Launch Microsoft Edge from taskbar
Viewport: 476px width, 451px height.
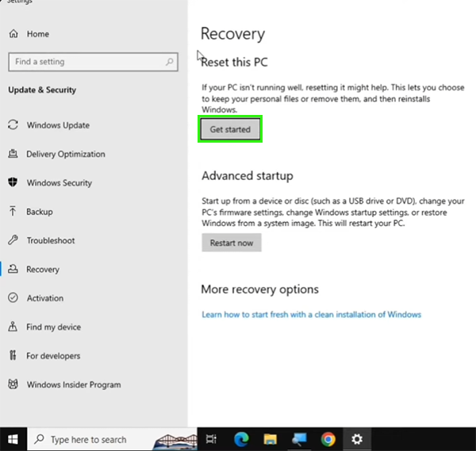pos(241,439)
